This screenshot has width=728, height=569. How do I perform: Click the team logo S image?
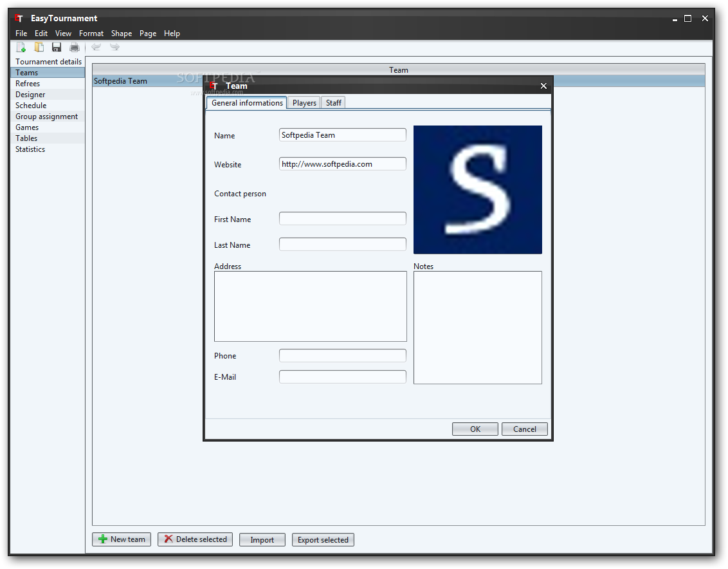click(478, 190)
